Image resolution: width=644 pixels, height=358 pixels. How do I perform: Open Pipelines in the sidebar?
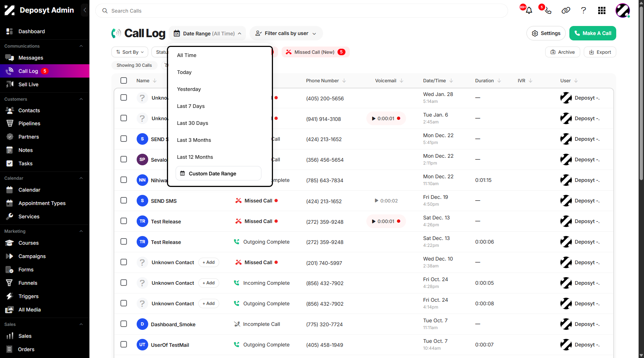click(45, 123)
